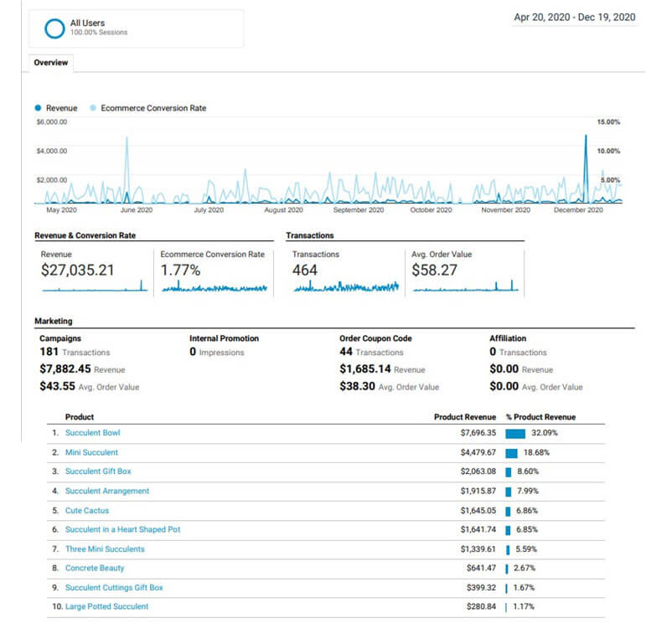Open the date range Apr 20, 2020 - Dec 19, 2020
Image resolution: width=646 pixels, height=644 pixels.
pyautogui.click(x=574, y=18)
